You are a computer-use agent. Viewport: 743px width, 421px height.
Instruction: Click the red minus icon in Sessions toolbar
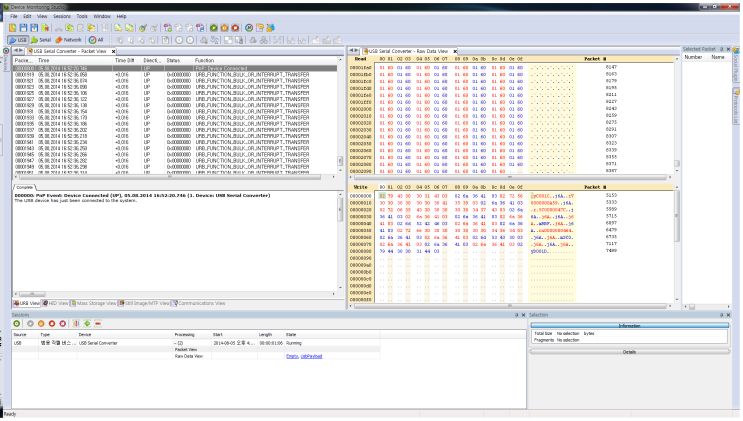coord(100,323)
